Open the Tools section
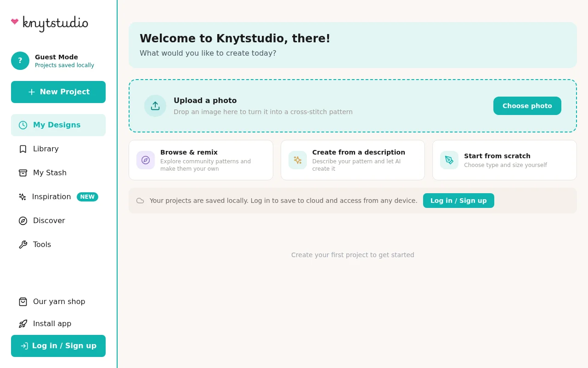The width and height of the screenshot is (588, 368). (x=58, y=245)
